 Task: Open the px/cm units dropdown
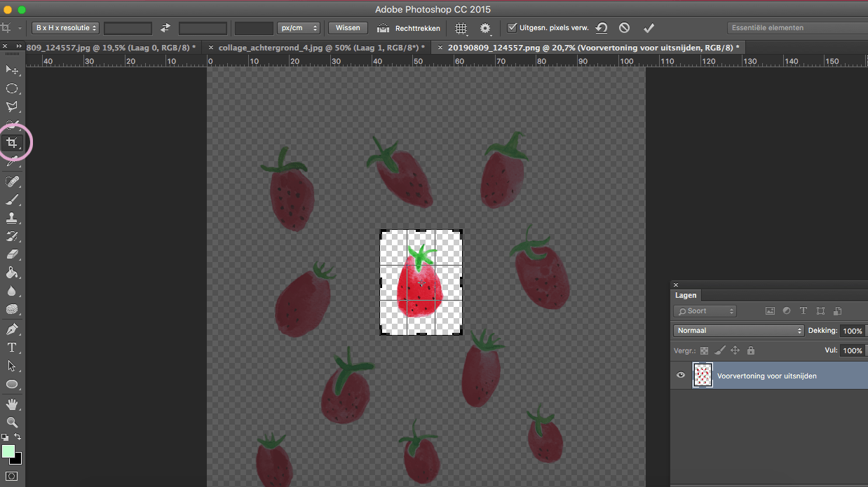click(299, 28)
